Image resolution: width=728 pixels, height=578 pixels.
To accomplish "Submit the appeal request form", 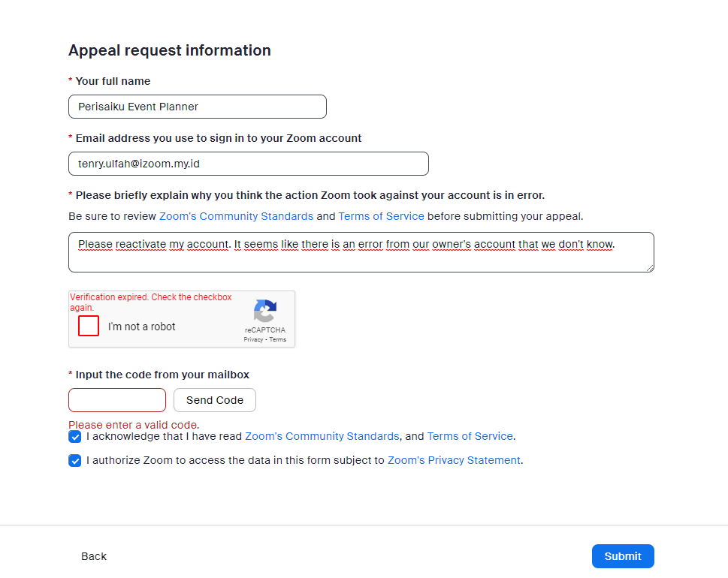I will click(623, 556).
